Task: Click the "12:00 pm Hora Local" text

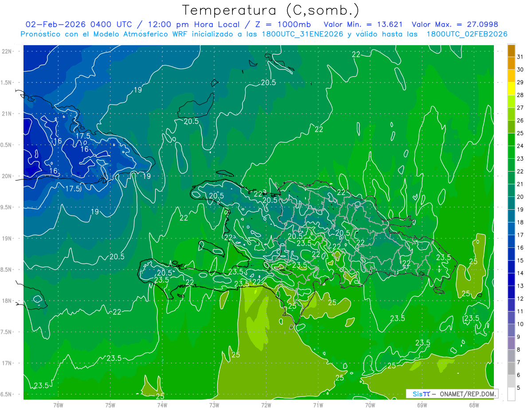Action: 193,24
